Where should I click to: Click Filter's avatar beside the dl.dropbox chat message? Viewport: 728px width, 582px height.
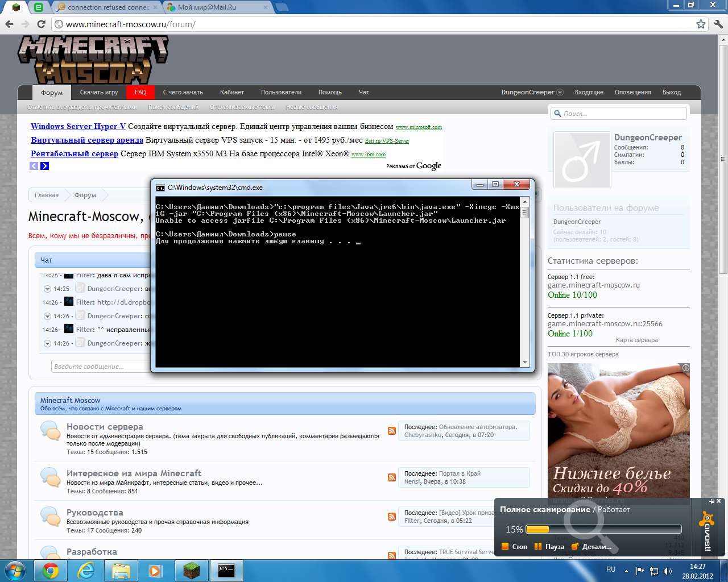click(69, 302)
